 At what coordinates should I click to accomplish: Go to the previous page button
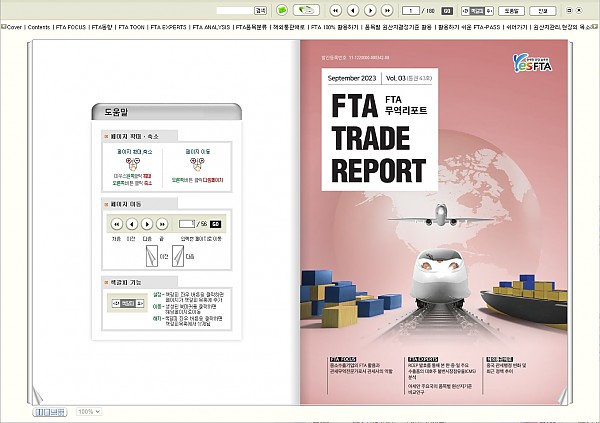coord(353,11)
